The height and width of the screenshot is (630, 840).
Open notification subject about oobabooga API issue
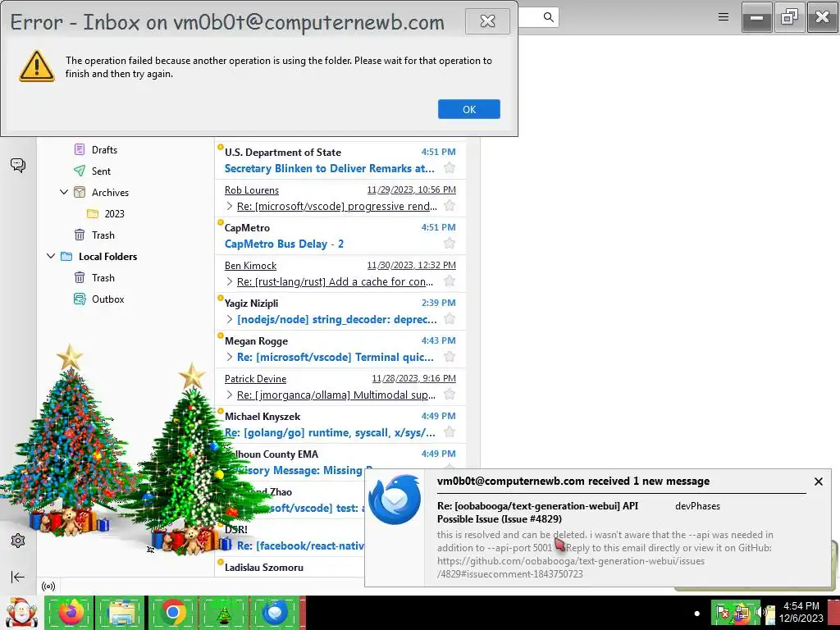pyautogui.click(x=537, y=512)
